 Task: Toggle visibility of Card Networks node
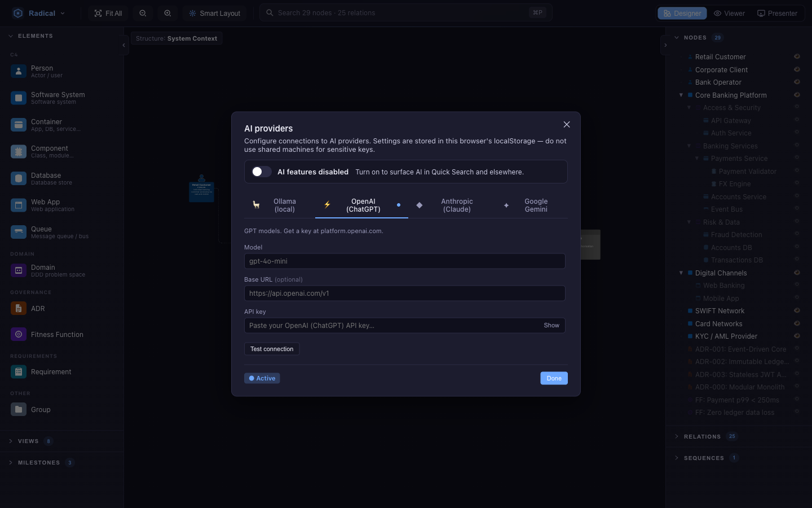click(x=797, y=323)
